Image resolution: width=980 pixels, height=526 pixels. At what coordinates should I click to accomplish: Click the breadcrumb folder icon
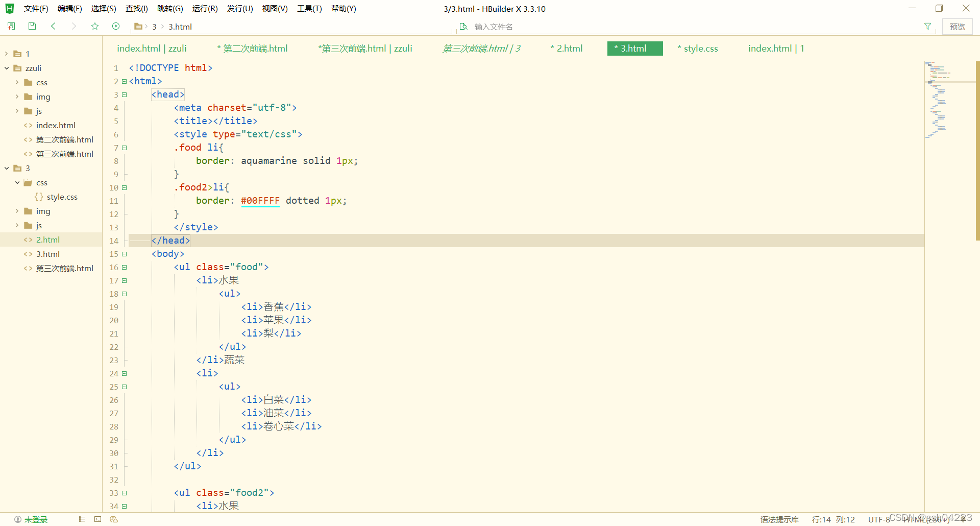[138, 27]
